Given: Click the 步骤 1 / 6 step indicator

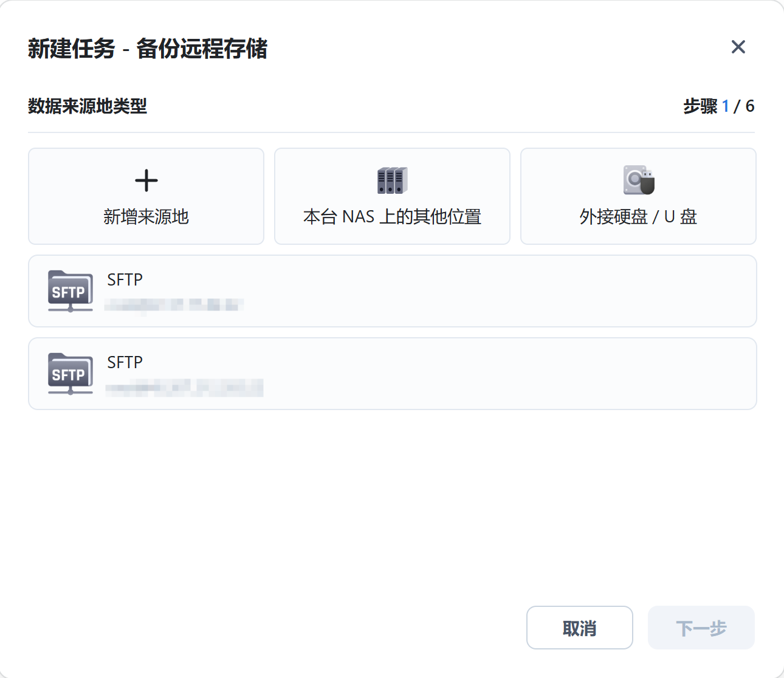Looking at the screenshot, I should pos(718,106).
